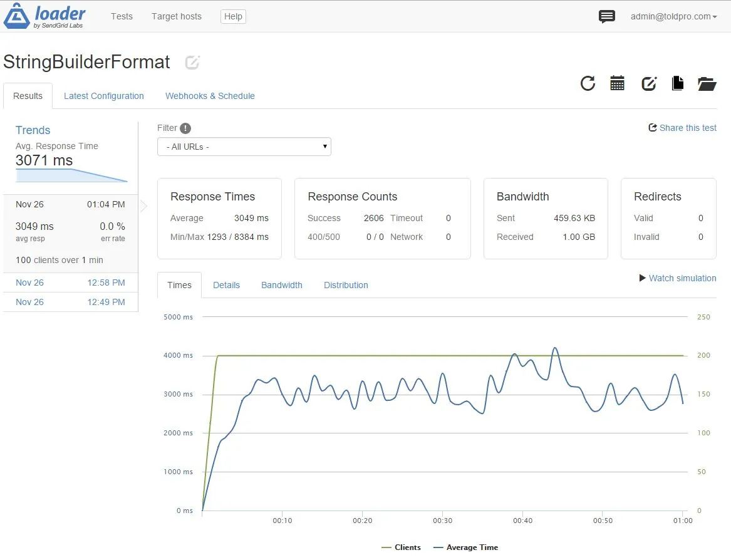Image resolution: width=731 pixels, height=560 pixels.
Task: Start the Watch simulation playback
Action: pyautogui.click(x=677, y=278)
